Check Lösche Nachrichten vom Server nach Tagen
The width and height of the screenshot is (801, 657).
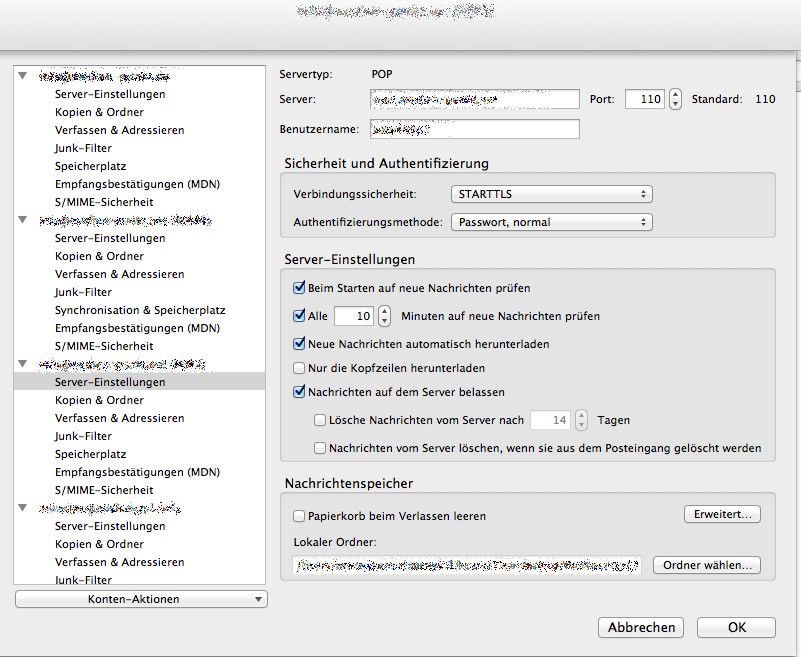321,421
